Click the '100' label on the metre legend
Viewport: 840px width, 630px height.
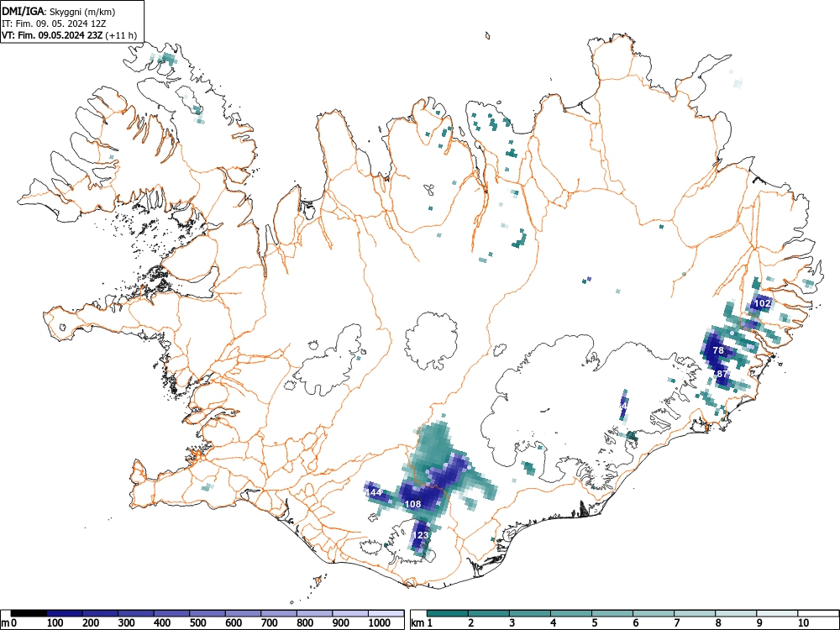coord(55,623)
